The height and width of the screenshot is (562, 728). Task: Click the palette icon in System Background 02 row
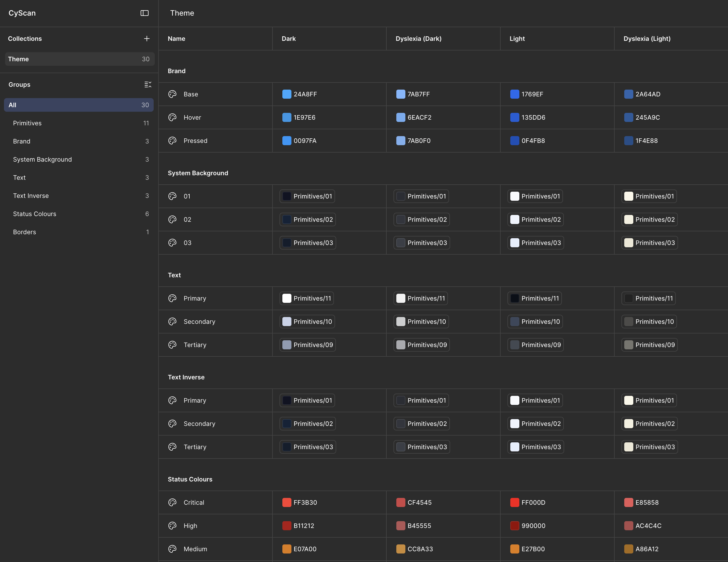(172, 220)
